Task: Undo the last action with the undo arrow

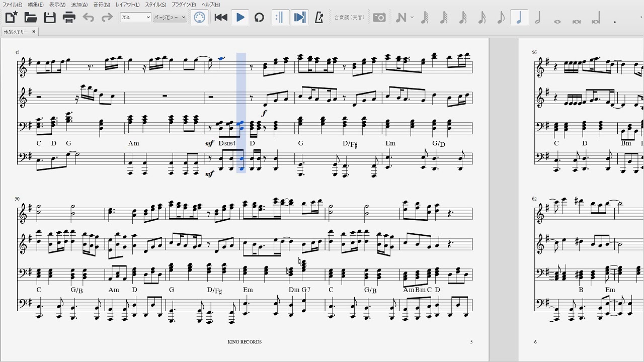Action: (88, 18)
